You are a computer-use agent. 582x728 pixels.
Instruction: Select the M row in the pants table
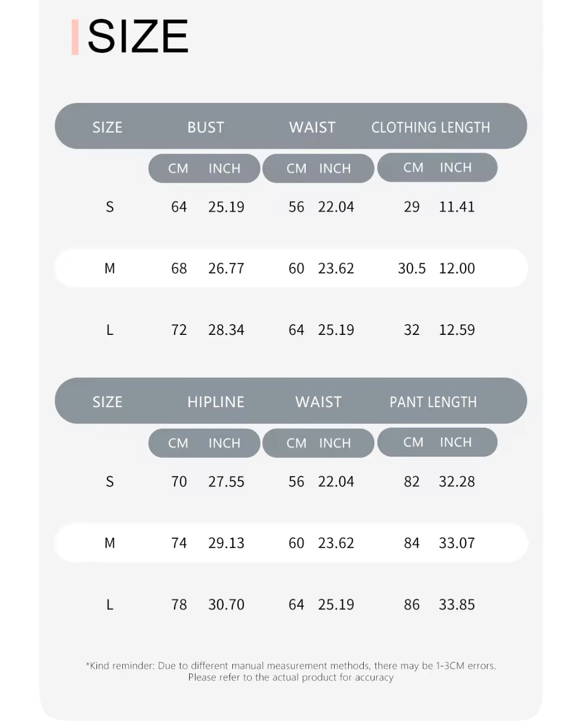pyautogui.click(x=291, y=542)
